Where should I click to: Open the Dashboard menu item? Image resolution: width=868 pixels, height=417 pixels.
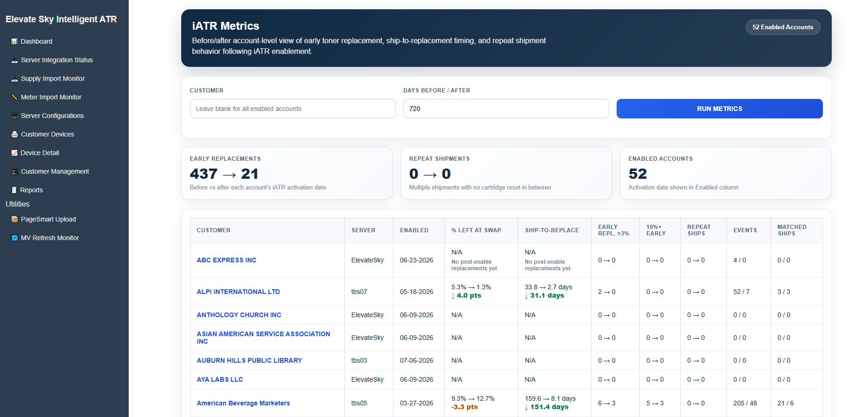[x=36, y=41]
